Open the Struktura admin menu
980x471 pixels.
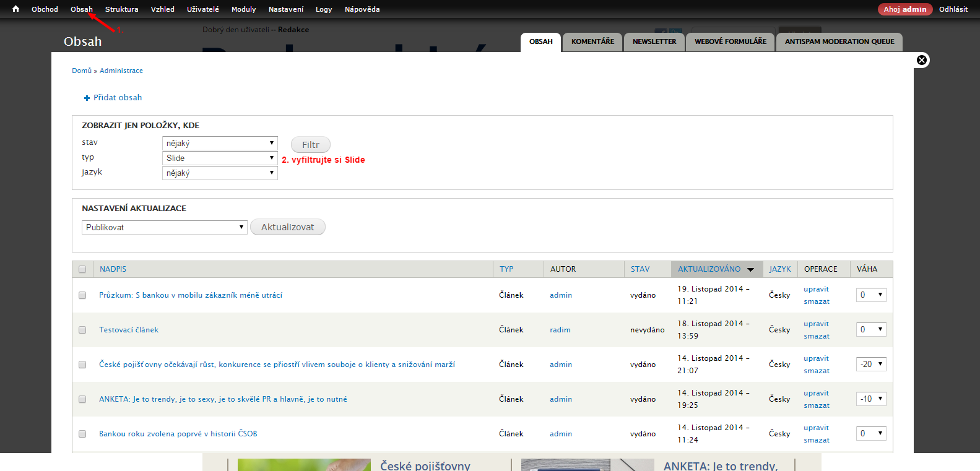pos(122,9)
